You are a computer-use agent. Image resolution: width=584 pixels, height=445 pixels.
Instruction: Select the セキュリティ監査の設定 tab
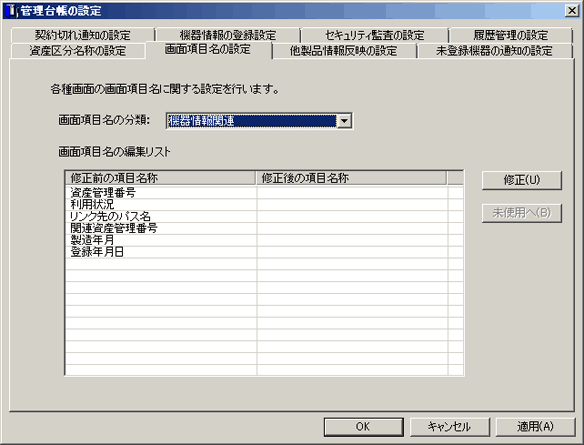374,35
